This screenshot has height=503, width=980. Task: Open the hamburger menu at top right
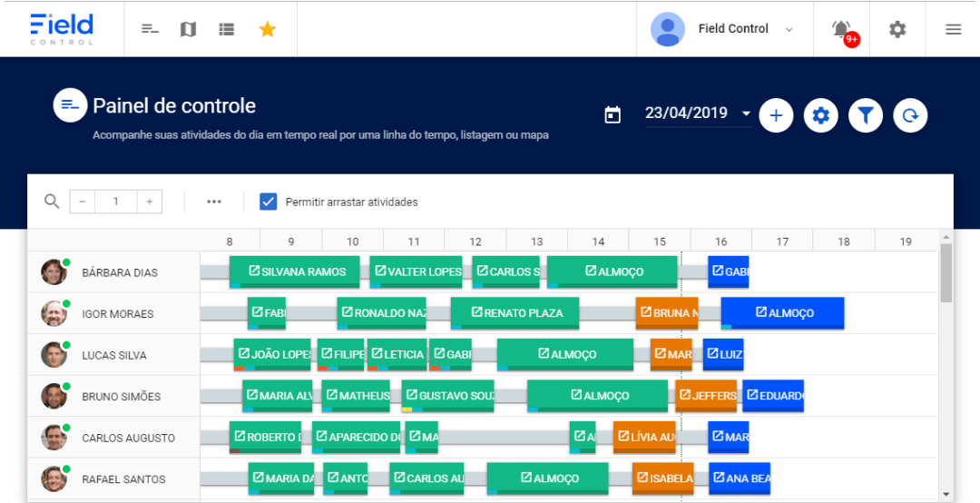click(x=953, y=29)
